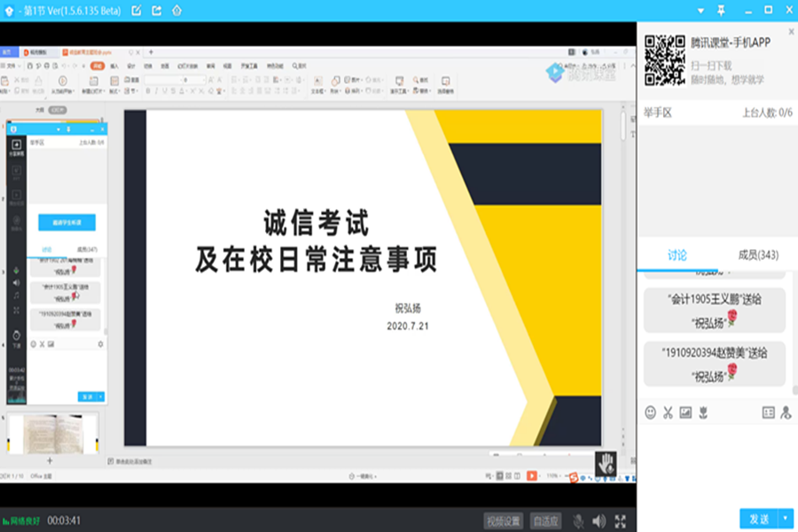Send a flower gift to teacher
Image resolution: width=798 pixels, height=532 pixels.
pyautogui.click(x=703, y=412)
